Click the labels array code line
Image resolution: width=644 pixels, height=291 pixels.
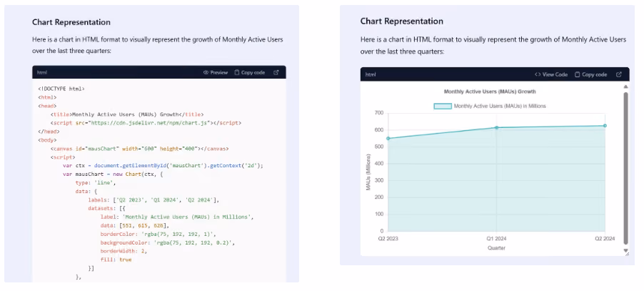click(154, 200)
